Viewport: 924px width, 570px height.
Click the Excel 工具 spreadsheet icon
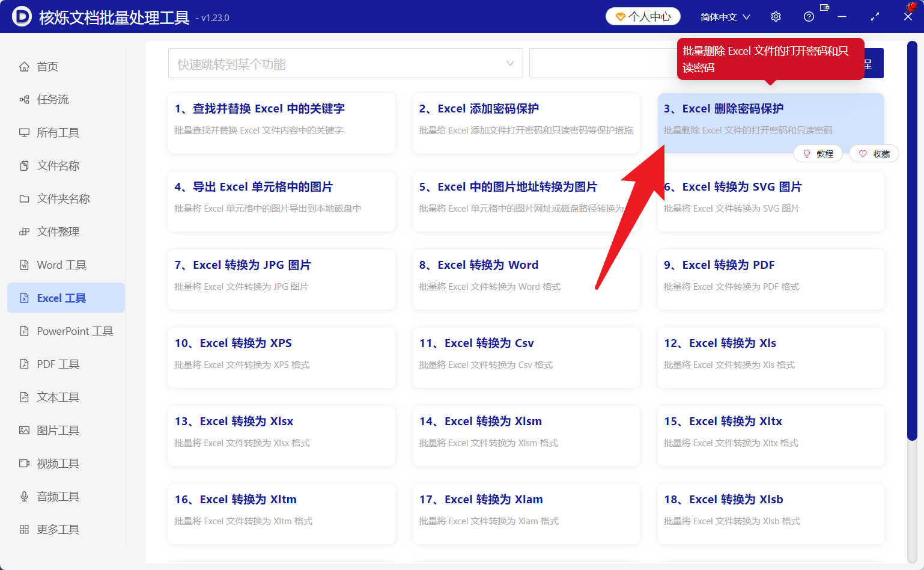24,298
